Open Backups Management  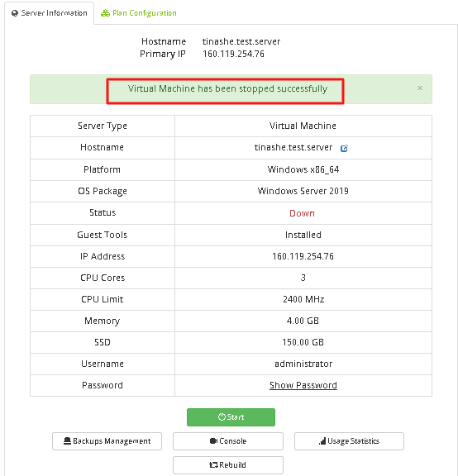coord(107,441)
